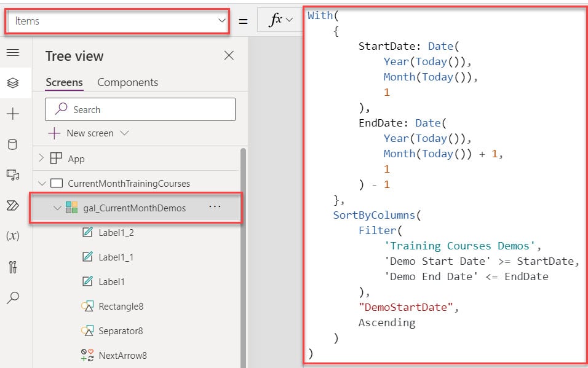The height and width of the screenshot is (368, 588).
Task: Select the Separator8 tree item
Action: (121, 331)
